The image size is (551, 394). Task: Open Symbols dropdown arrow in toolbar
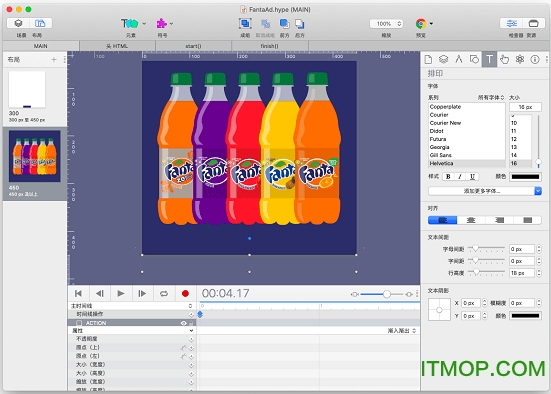pos(171,24)
